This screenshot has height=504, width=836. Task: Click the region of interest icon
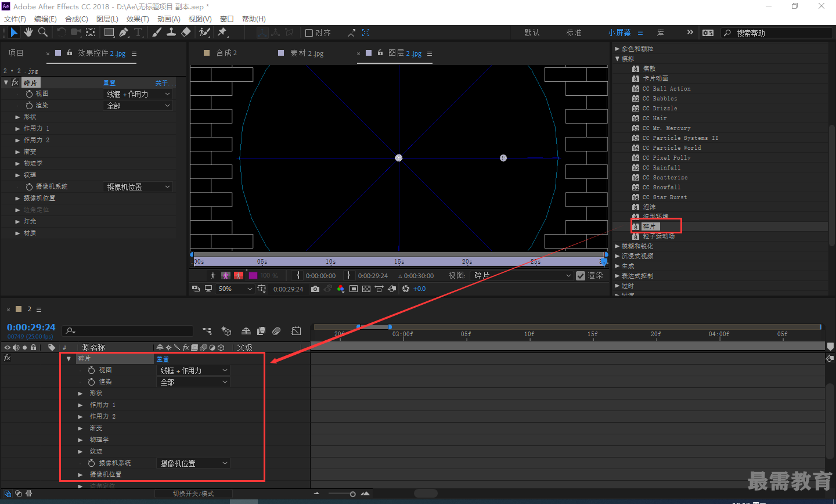click(354, 289)
